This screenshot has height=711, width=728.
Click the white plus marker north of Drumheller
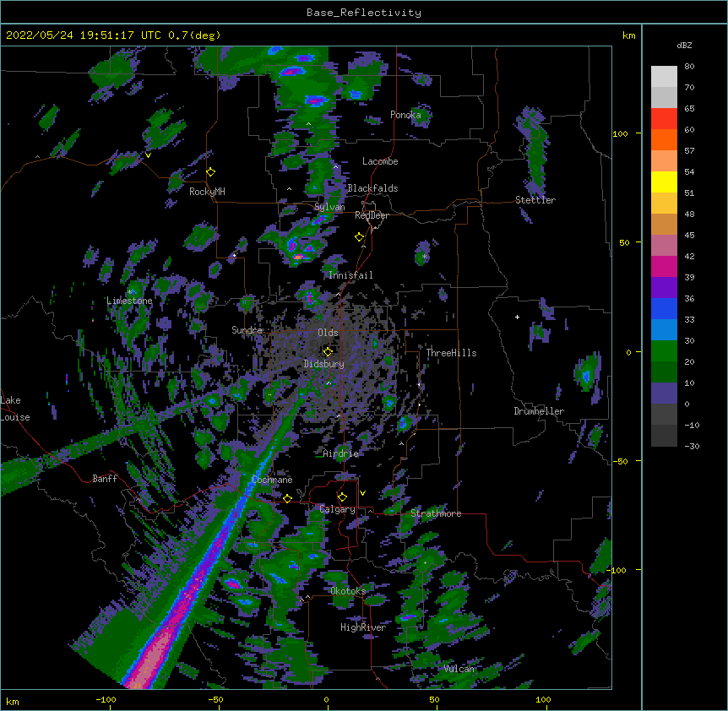(x=517, y=317)
